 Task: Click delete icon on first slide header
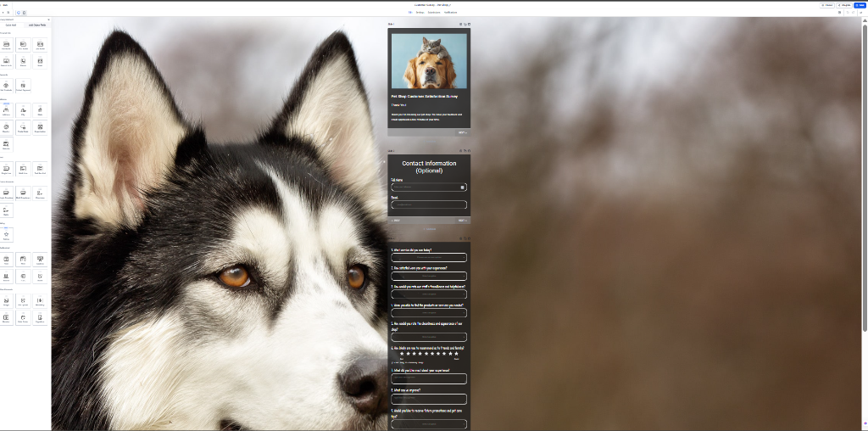click(470, 24)
